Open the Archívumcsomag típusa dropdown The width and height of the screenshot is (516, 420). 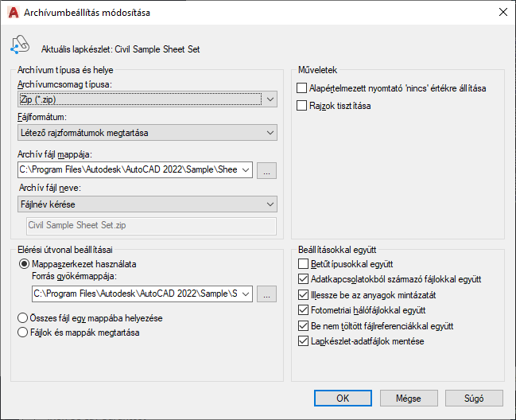coord(270,99)
